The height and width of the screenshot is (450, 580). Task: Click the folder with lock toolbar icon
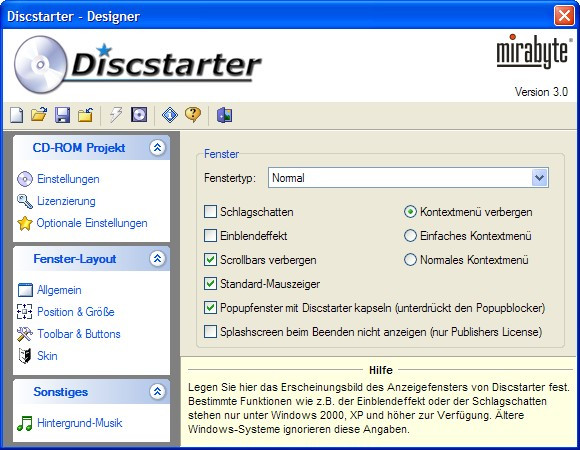pos(85,115)
